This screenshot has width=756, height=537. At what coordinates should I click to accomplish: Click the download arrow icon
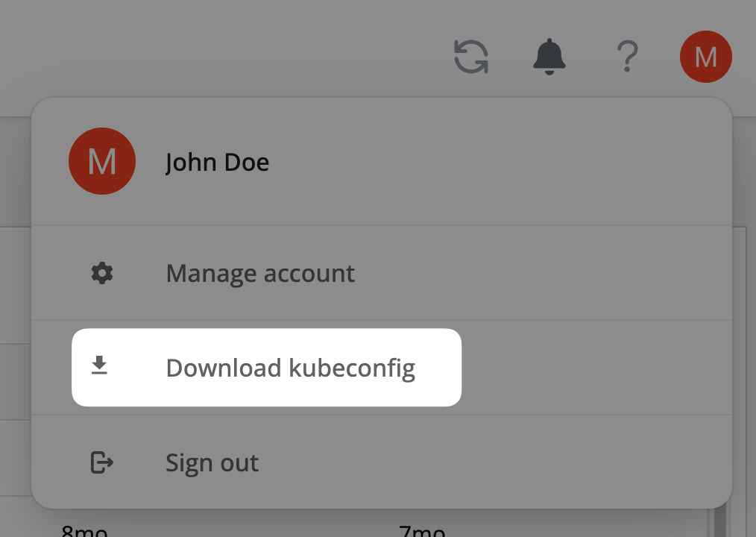pos(99,366)
